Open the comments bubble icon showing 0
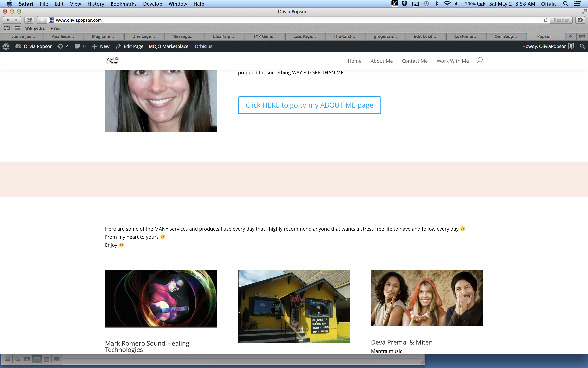This screenshot has width=588, height=368. pyautogui.click(x=80, y=46)
